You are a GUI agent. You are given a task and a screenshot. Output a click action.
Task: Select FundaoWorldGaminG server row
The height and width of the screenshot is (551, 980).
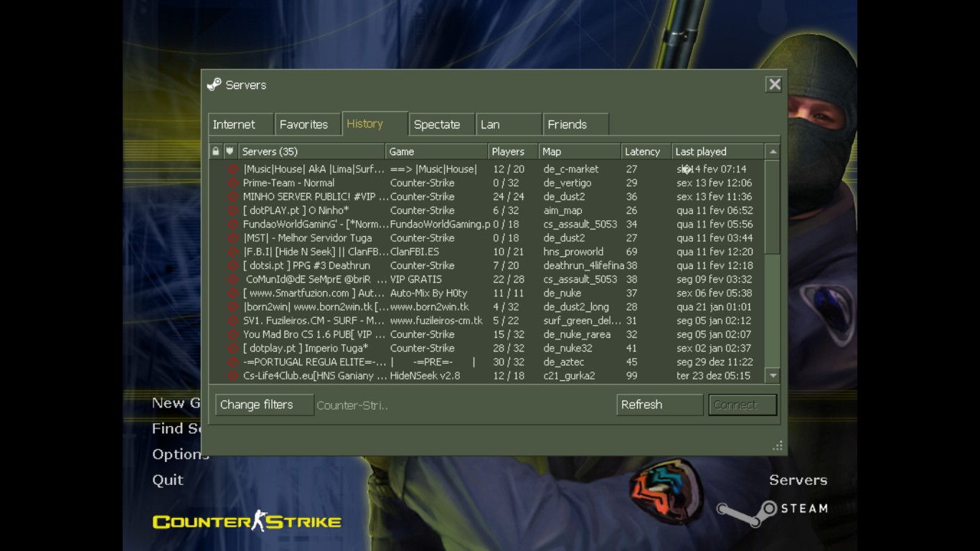pos(486,225)
